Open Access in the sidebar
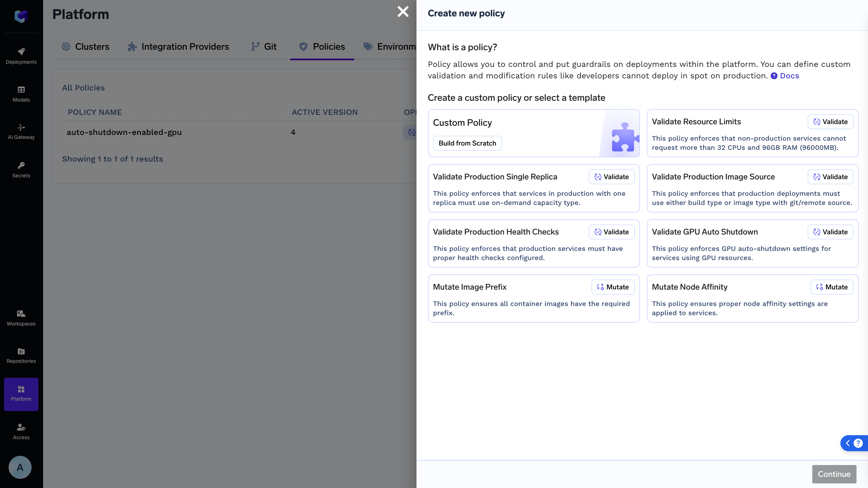 click(21, 432)
